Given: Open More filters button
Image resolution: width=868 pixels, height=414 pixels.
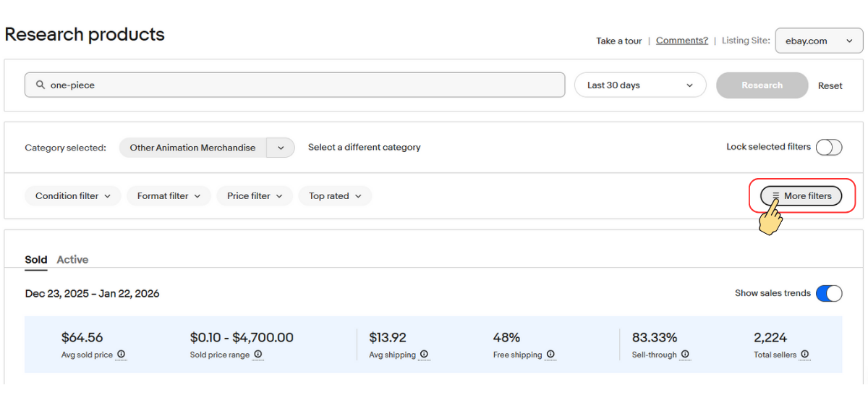Looking at the screenshot, I should pos(801,196).
